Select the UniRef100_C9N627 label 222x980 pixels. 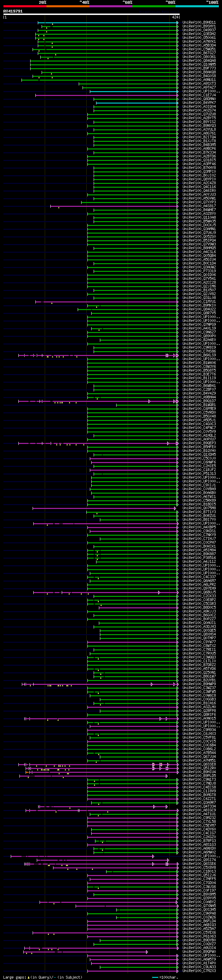pos(199,332)
